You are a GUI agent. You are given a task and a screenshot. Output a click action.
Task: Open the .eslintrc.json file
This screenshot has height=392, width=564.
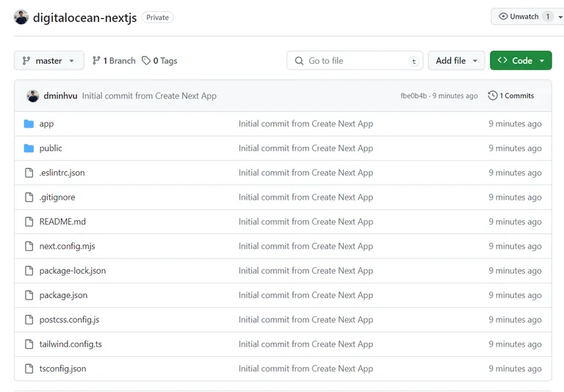point(62,173)
